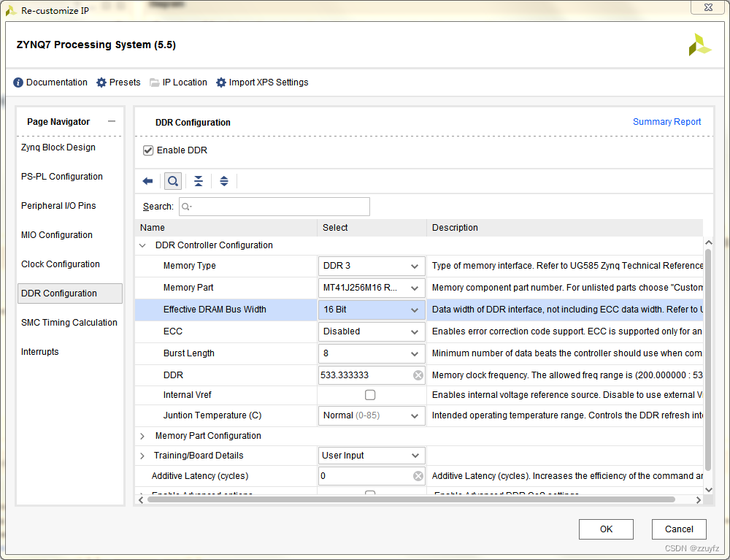Select the Internal Vref row label
This screenshot has width=730, height=560.
(187, 395)
